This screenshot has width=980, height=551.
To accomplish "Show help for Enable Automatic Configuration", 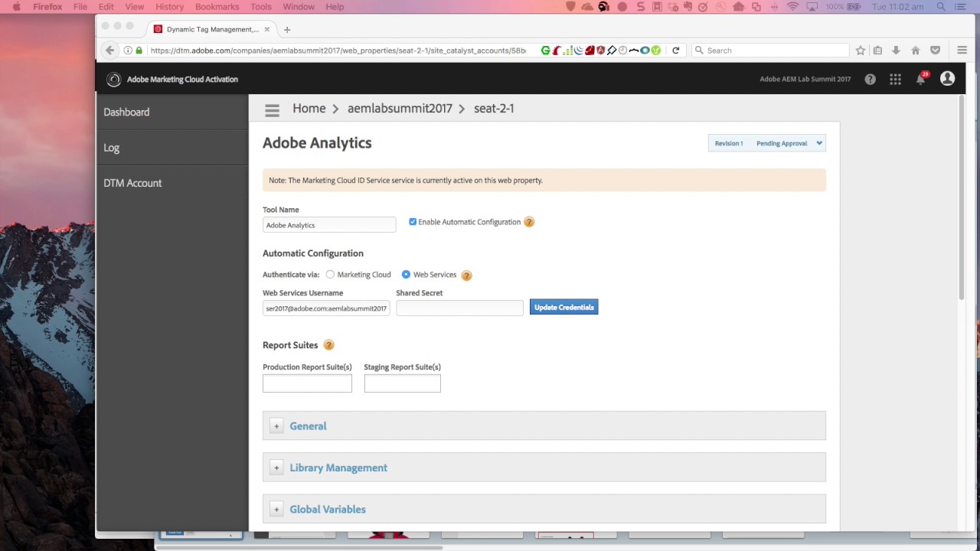I will coord(529,222).
